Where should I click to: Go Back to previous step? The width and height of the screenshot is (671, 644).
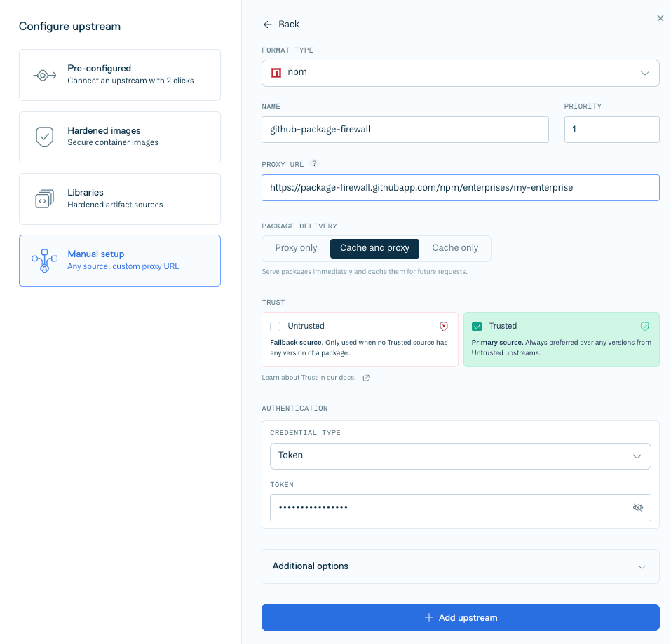point(281,25)
